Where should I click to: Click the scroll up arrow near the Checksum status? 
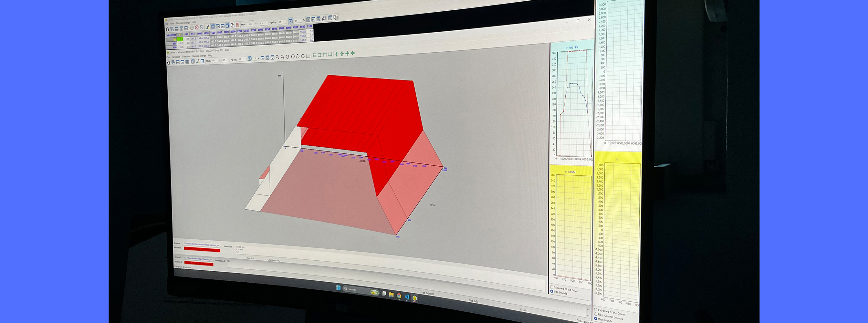click(x=588, y=309)
